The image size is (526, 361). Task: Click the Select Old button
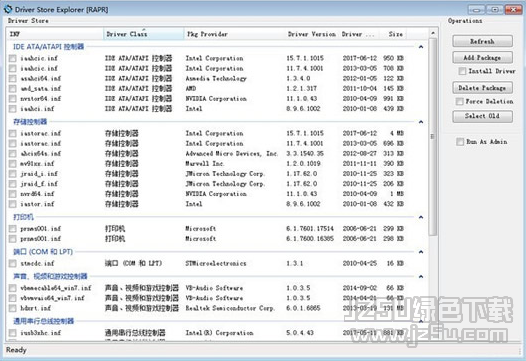point(482,116)
